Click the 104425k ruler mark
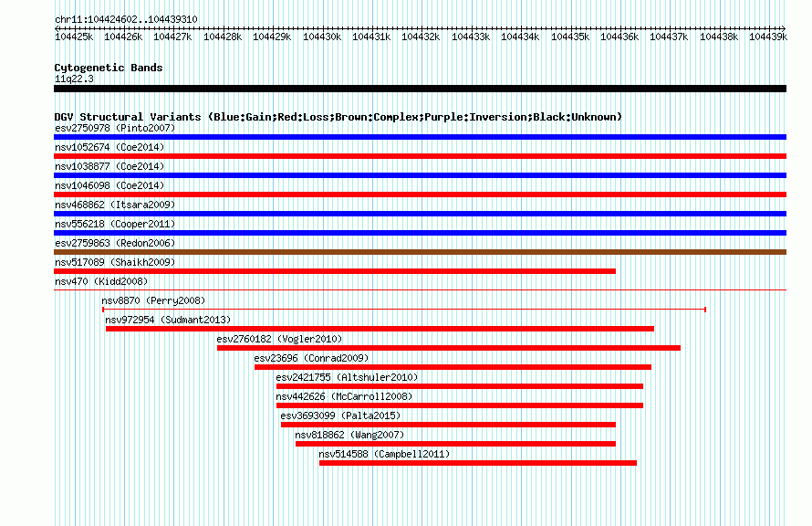The image size is (812, 526). tap(74, 37)
